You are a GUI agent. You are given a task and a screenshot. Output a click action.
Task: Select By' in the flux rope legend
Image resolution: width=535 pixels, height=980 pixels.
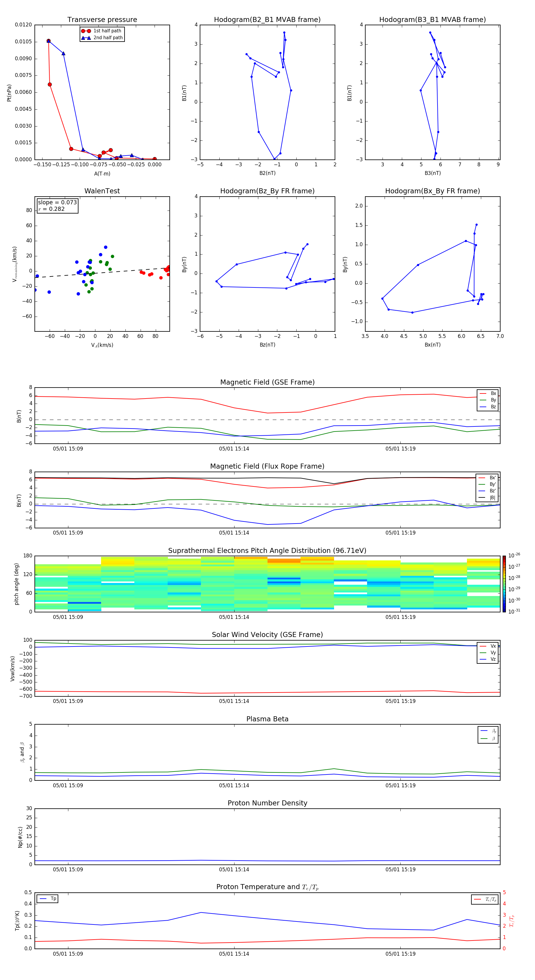487,484
